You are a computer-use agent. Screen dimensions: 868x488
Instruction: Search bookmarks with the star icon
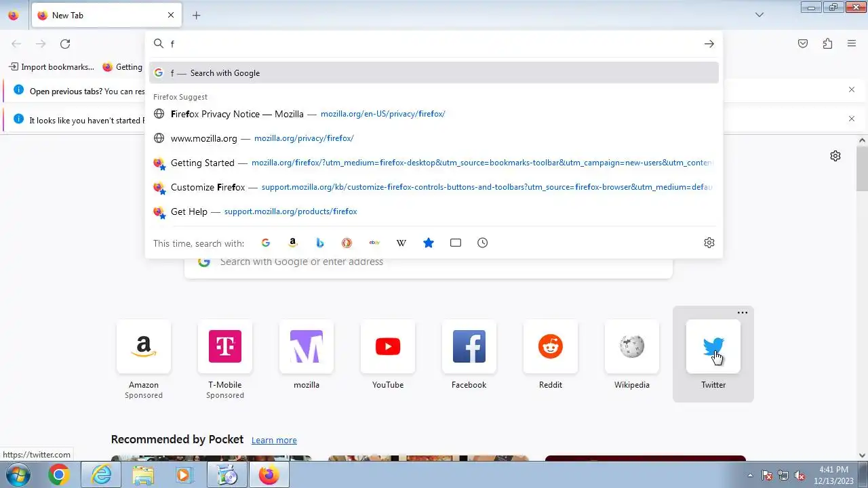[429, 243]
